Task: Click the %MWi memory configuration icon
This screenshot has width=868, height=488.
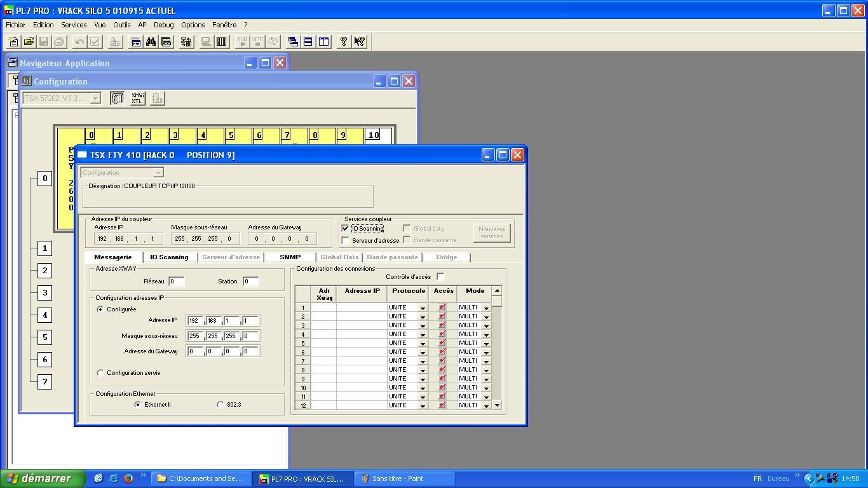Action: point(137,98)
